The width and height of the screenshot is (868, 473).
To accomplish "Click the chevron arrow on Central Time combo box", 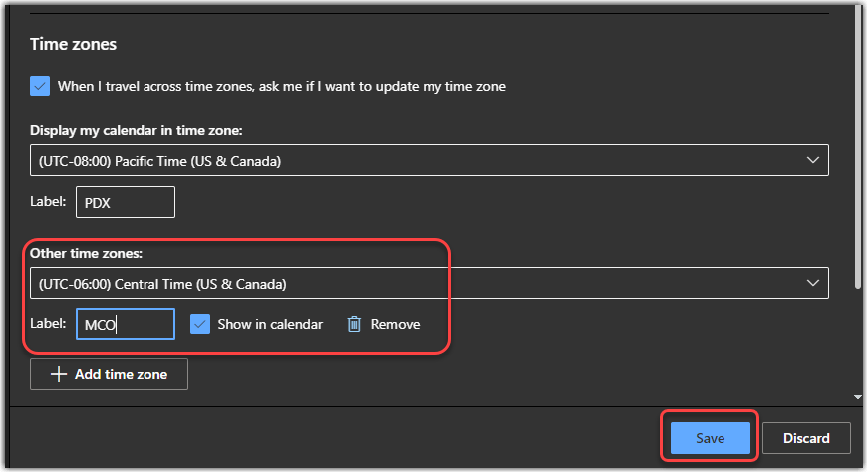I will pyautogui.click(x=813, y=284).
